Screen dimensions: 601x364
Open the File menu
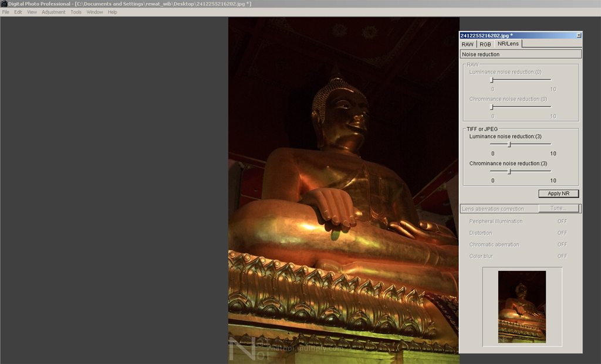[6, 12]
